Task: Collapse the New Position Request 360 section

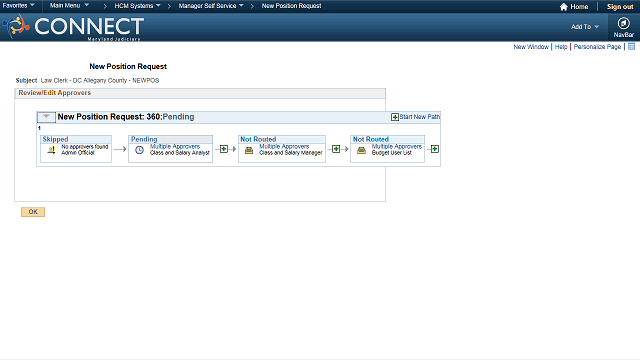Action: coord(46,117)
